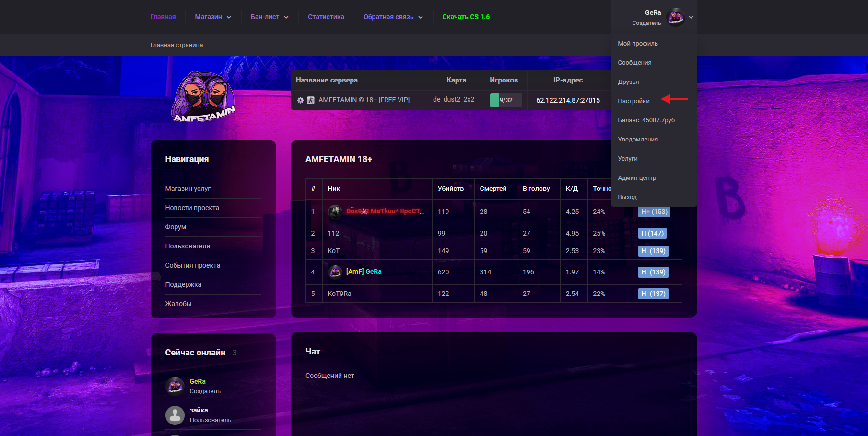Image resolution: width=868 pixels, height=436 pixels.
Task: Click skill badge H- (139) in GeRa row
Action: click(x=653, y=272)
